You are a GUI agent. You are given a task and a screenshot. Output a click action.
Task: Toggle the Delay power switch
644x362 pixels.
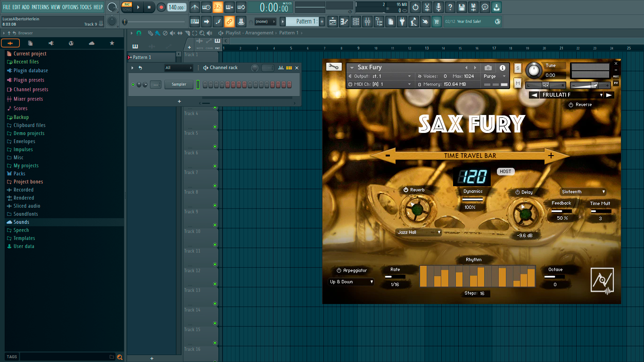pyautogui.click(x=517, y=192)
